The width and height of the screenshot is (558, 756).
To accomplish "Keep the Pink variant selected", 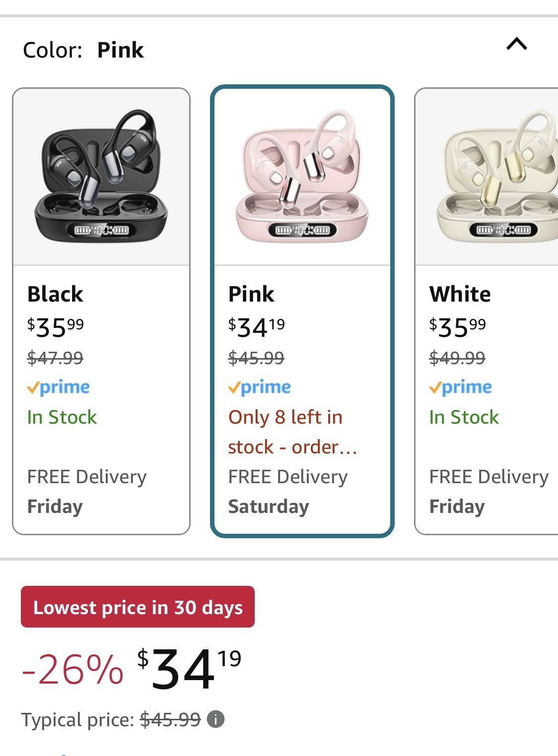I will tap(303, 308).
